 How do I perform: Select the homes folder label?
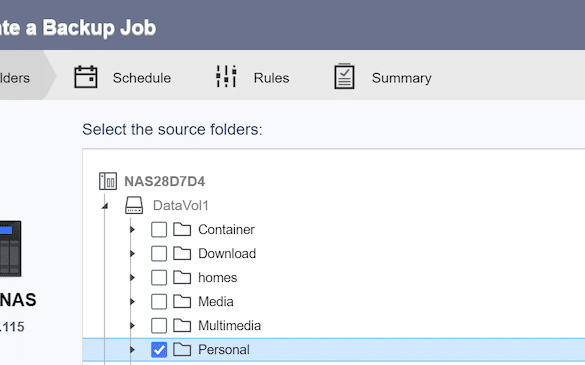pos(218,277)
